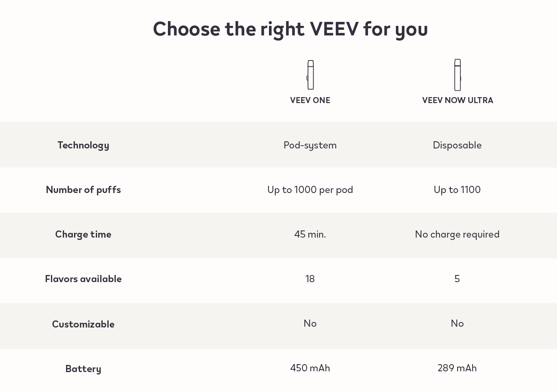Screen dimensions: 557x392
Task: Click the No charge required cell
Action: 457,234
